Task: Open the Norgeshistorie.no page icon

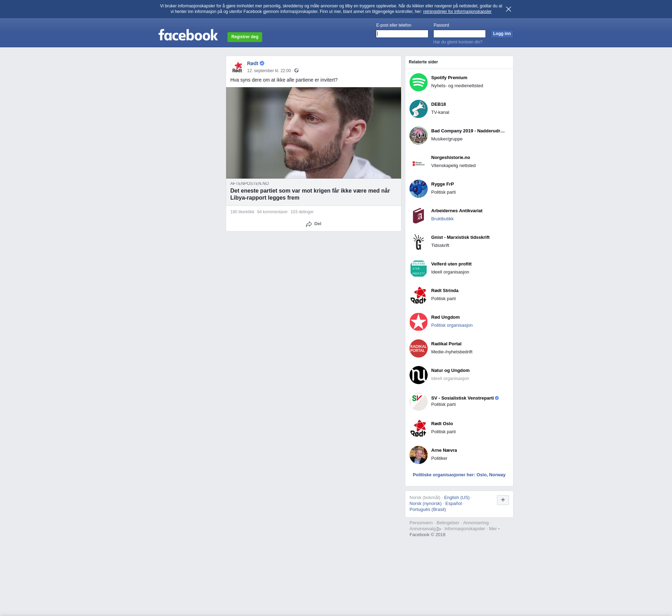Action: 419,162
